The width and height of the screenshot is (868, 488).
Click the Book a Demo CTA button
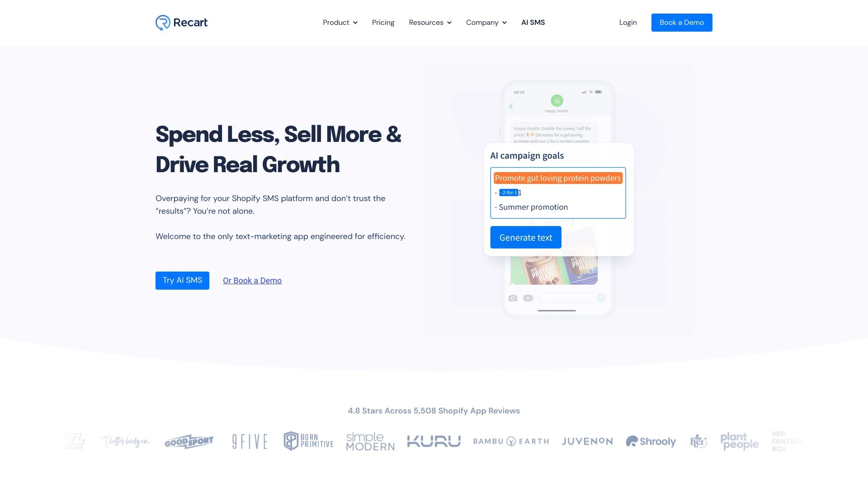(681, 22)
